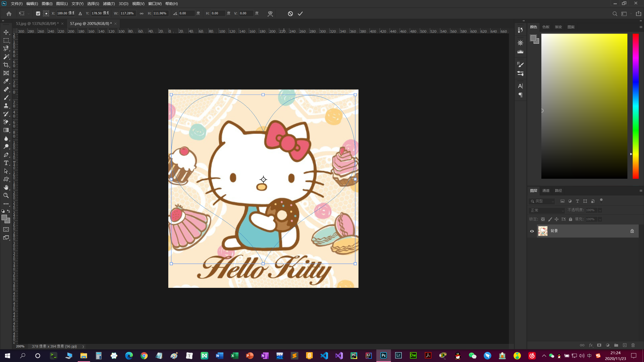Click the create new group folder button
The height and width of the screenshot is (362, 644).
click(x=616, y=345)
